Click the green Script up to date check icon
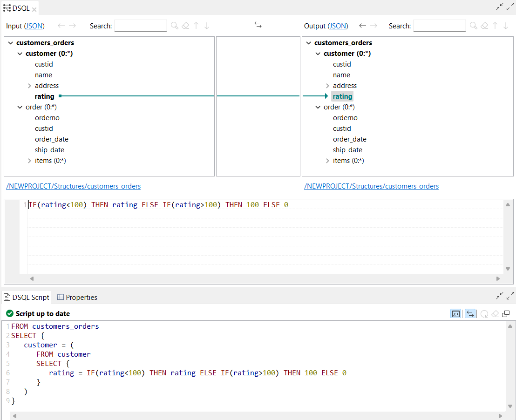This screenshot has height=420, width=516. [10, 313]
